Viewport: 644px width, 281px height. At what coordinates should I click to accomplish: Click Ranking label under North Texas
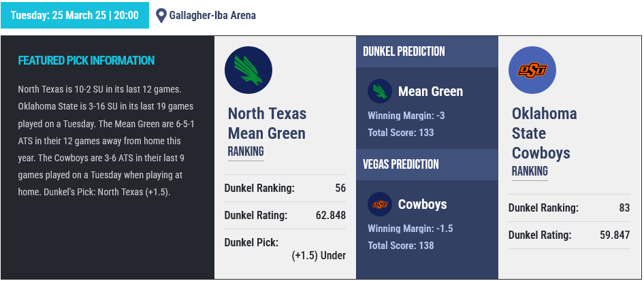[246, 151]
